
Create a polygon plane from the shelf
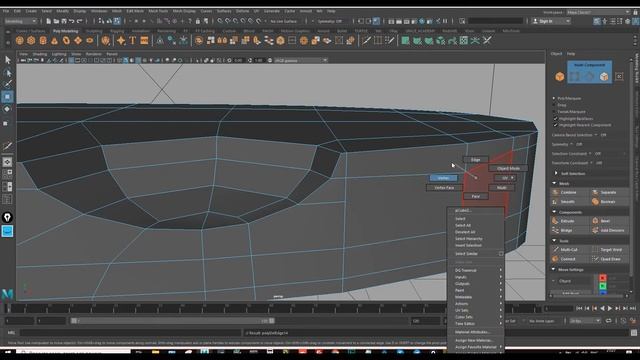click(78, 40)
